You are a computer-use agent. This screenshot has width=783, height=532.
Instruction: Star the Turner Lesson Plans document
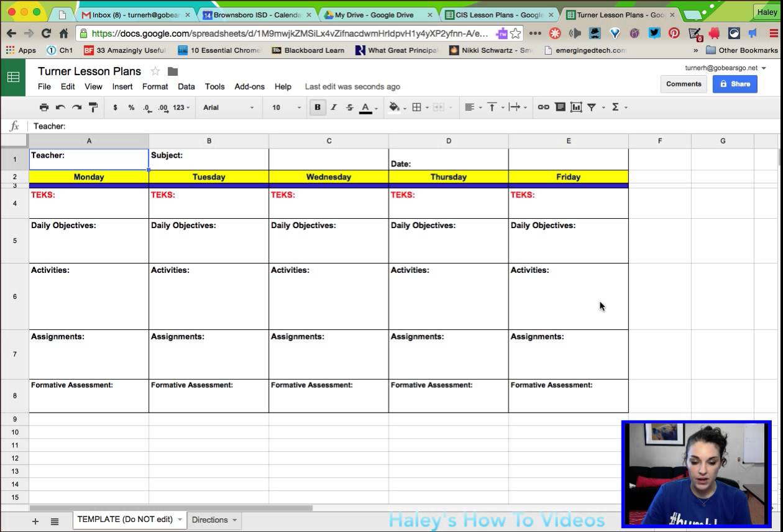pos(155,71)
